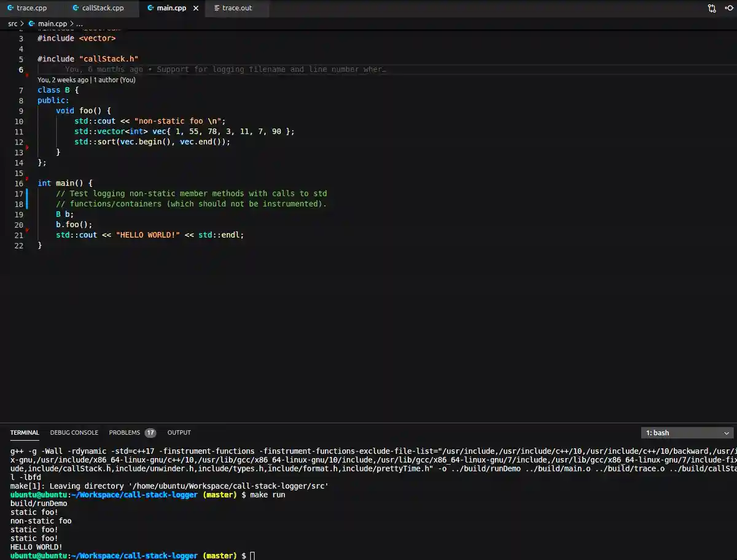Screen dimensions: 737x560
Task: Click the Problems count badge showing 17
Action: click(x=150, y=432)
